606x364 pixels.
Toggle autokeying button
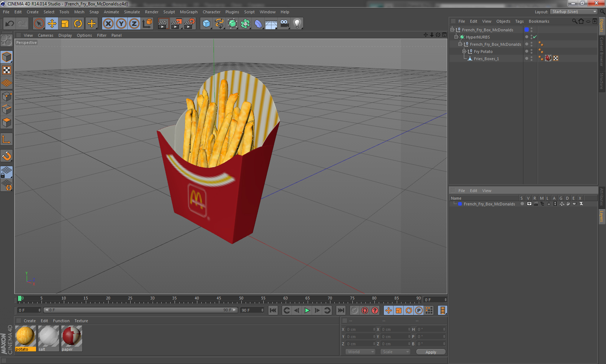tap(365, 310)
